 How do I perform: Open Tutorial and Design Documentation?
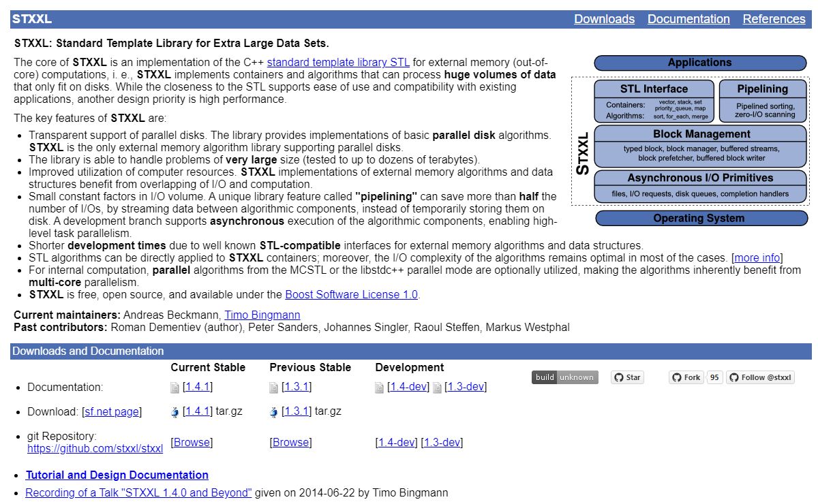coord(117,475)
